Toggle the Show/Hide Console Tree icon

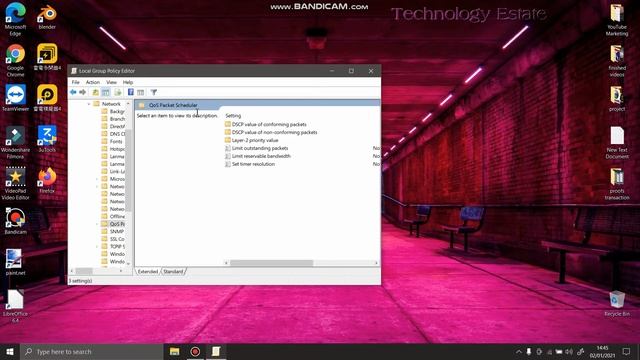click(105, 92)
